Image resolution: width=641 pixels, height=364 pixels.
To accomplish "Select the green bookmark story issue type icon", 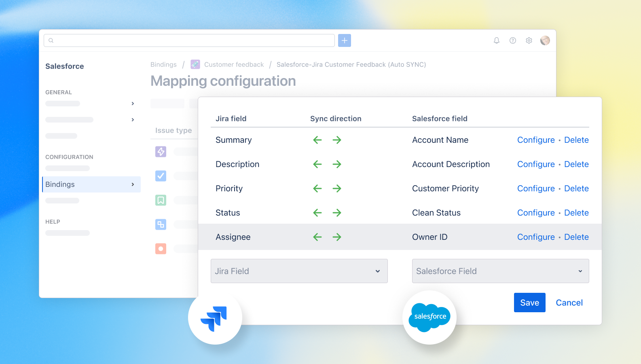I will tap(161, 200).
